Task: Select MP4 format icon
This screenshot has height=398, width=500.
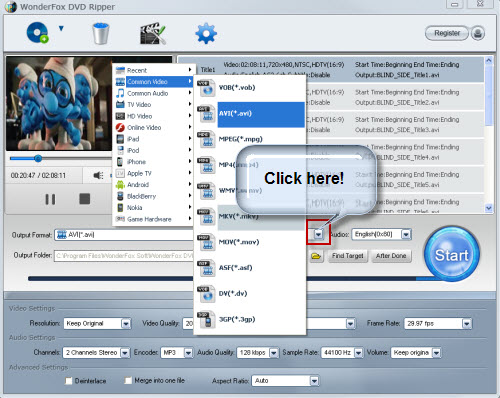Action: pos(206,165)
